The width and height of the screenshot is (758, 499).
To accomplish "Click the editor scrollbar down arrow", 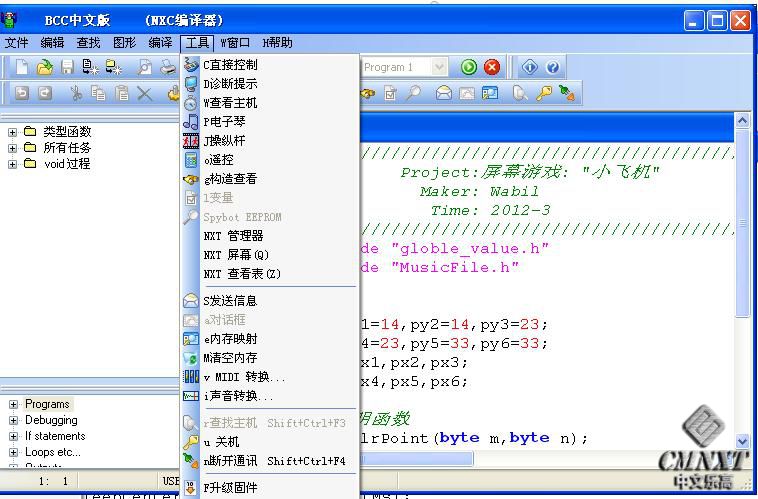I will click(743, 440).
